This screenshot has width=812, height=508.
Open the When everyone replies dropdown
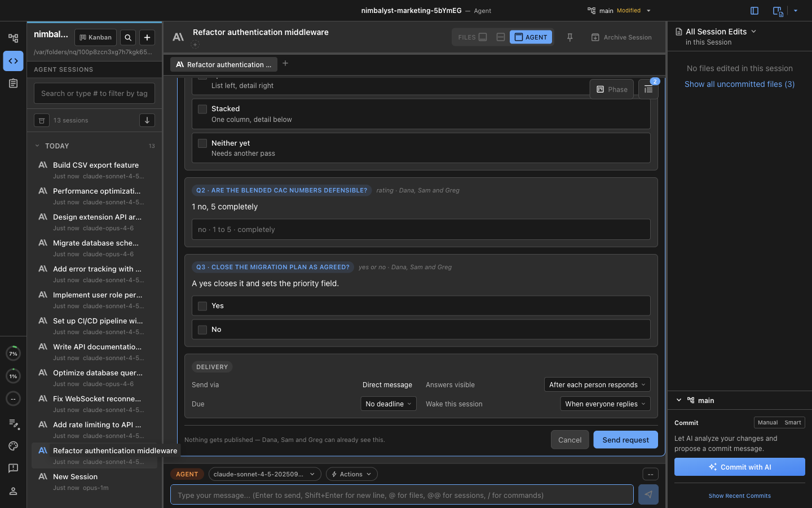click(605, 404)
